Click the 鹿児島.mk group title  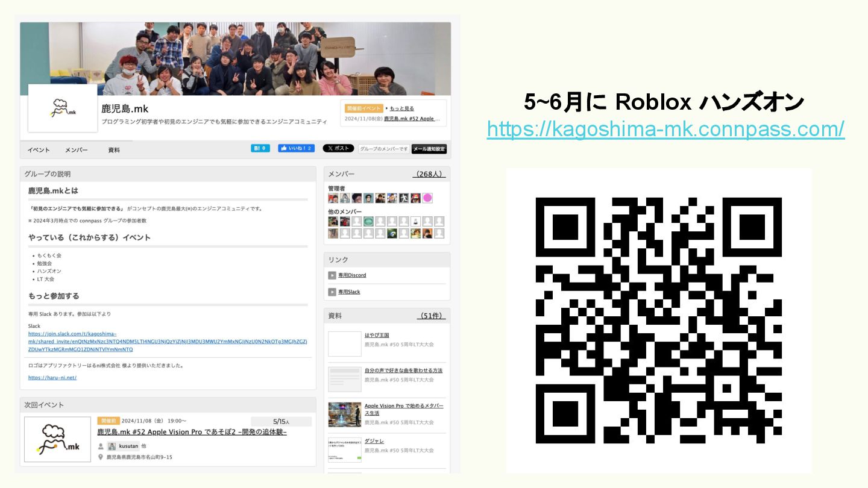(125, 109)
